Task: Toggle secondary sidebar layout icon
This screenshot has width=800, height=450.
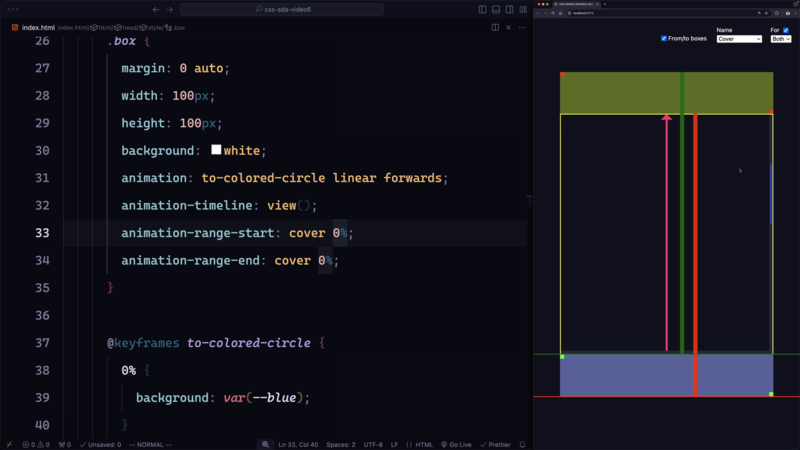Action: pyautogui.click(x=509, y=9)
